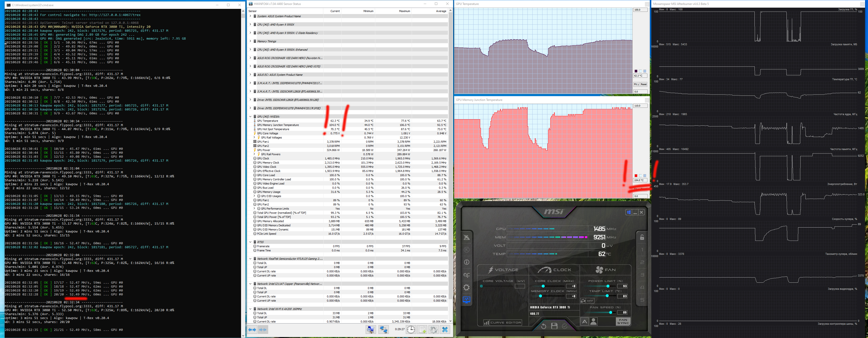
Task: Collapse the GPU [#0]: NVIDIA section
Action: pyautogui.click(x=250, y=117)
